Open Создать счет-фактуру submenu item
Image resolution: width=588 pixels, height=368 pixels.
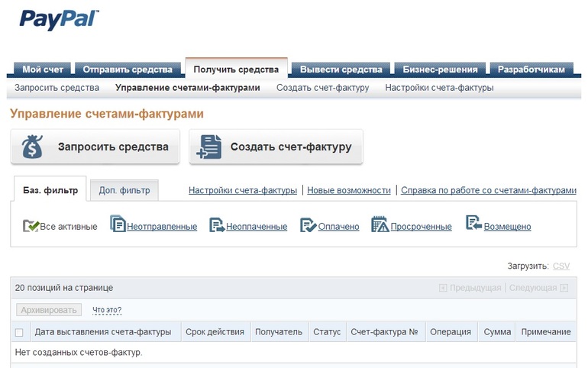point(322,88)
